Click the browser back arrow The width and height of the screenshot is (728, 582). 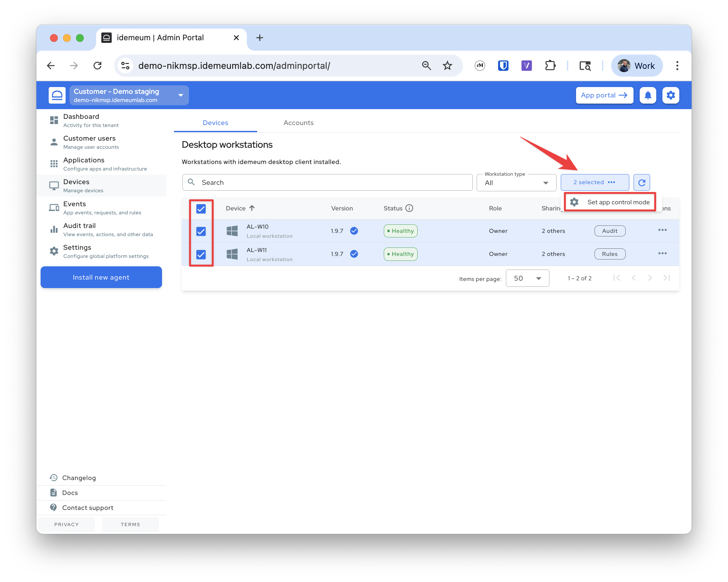[51, 66]
